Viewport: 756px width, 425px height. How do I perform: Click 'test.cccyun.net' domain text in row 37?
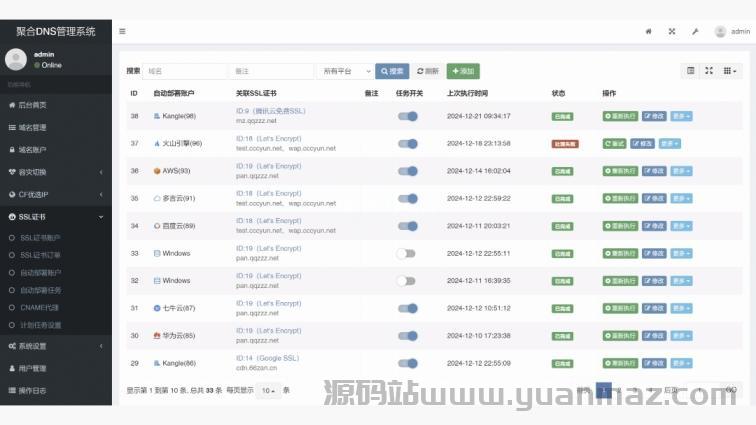[259, 149]
